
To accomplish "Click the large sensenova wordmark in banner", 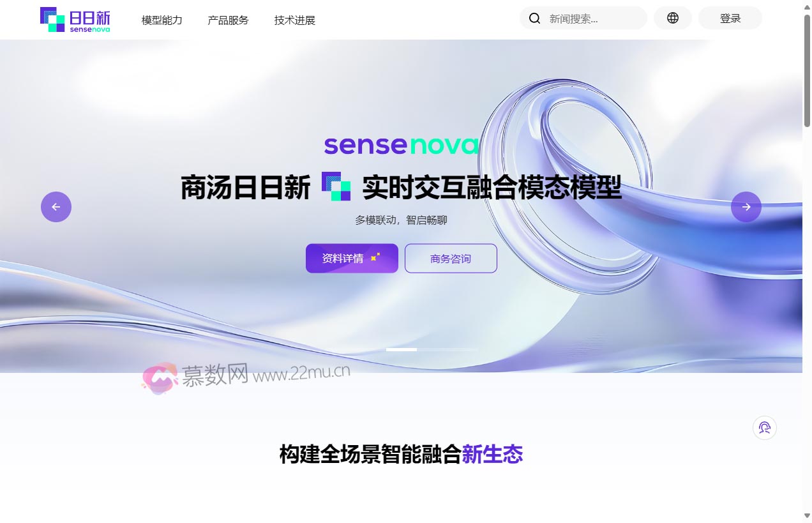I will pos(402,146).
